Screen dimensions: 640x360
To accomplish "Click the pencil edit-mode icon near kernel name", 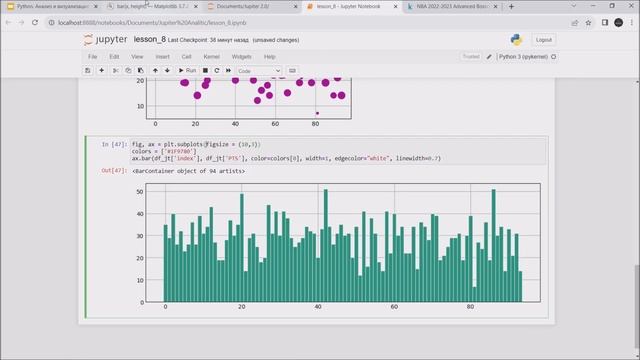I will pyautogui.click(x=489, y=57).
